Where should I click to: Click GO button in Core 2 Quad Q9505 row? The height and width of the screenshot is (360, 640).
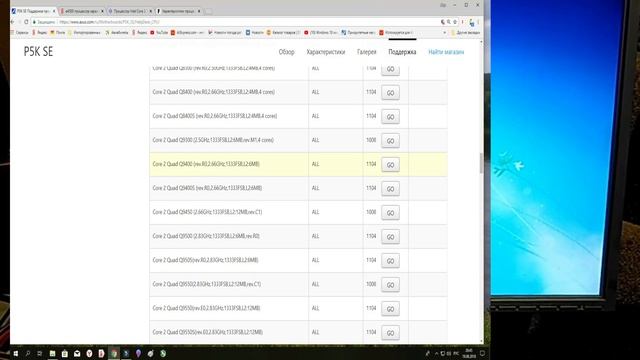390,261
